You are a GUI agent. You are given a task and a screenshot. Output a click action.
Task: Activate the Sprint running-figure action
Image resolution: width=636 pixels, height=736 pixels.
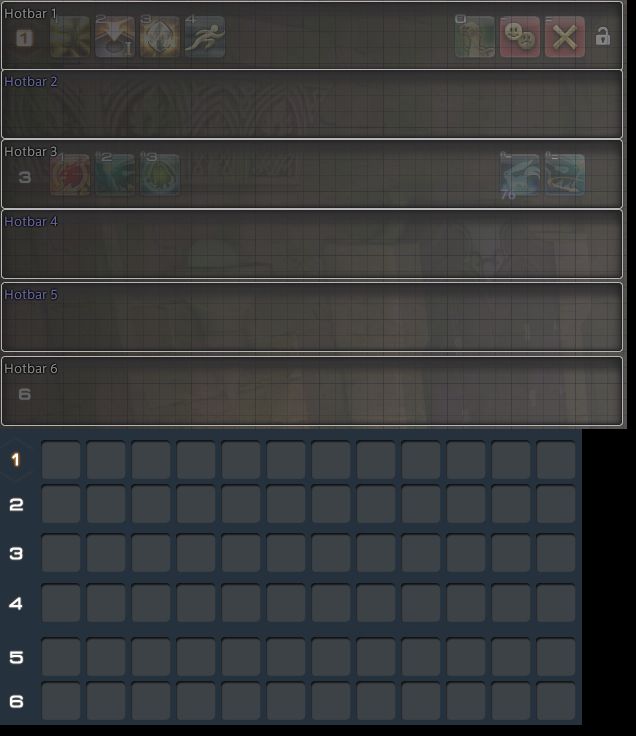pos(205,37)
